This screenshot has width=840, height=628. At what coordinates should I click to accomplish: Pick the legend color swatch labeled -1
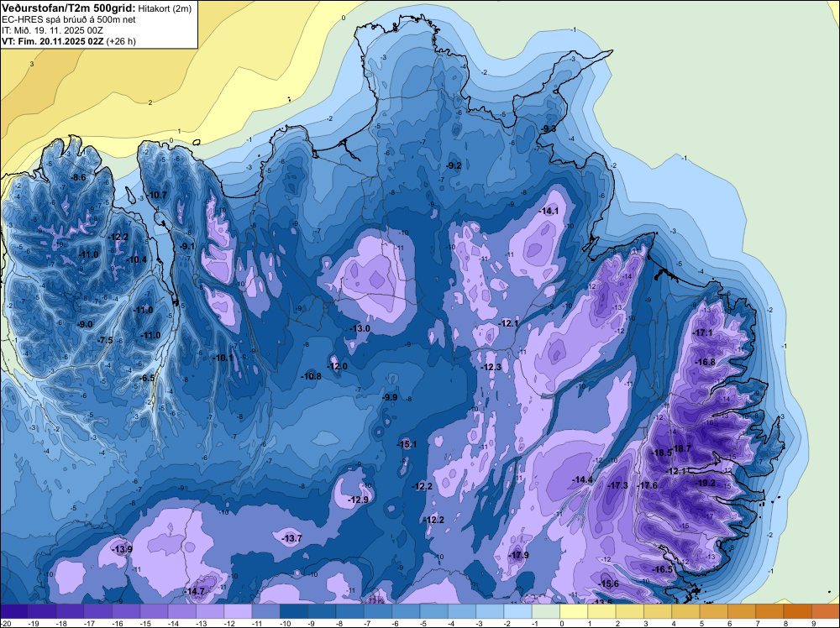545,611
